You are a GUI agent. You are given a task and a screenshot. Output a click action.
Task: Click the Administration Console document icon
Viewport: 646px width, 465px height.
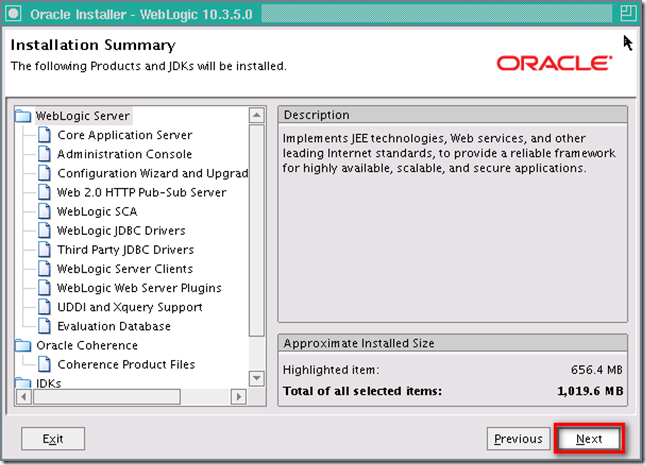pyautogui.click(x=44, y=154)
